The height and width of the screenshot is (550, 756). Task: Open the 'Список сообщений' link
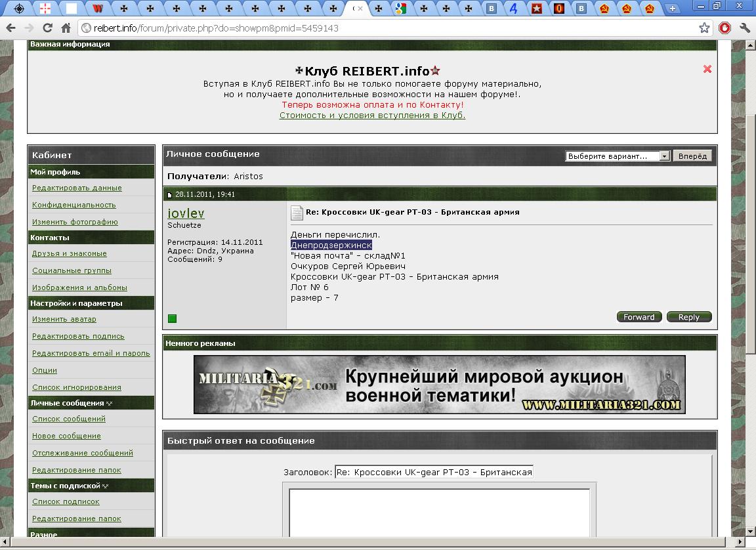(x=69, y=419)
